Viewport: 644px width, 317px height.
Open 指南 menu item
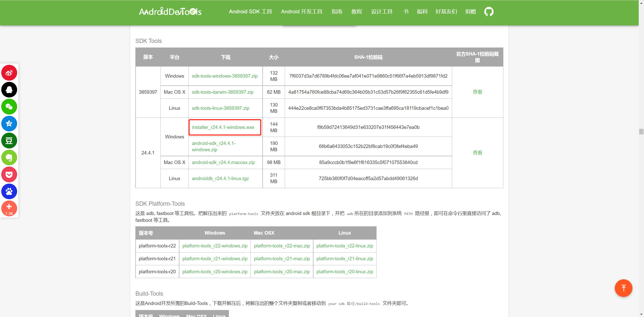pyautogui.click(x=337, y=12)
